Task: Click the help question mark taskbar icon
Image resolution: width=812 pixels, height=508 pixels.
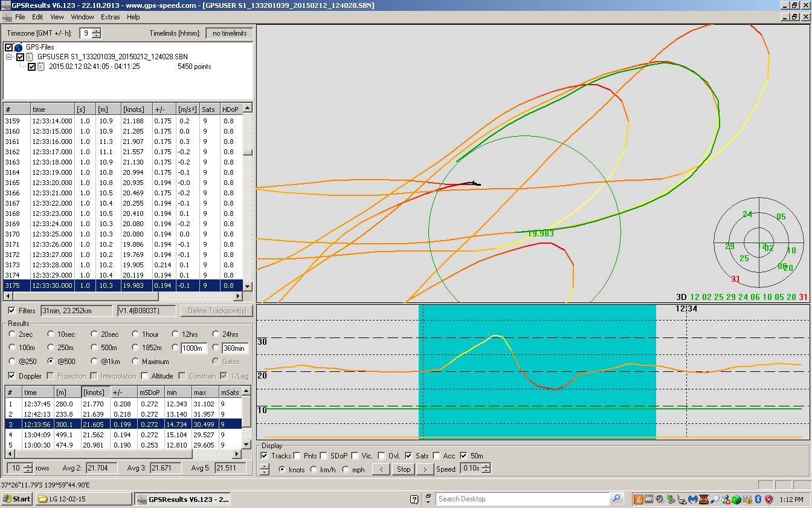Action: pyautogui.click(x=414, y=500)
